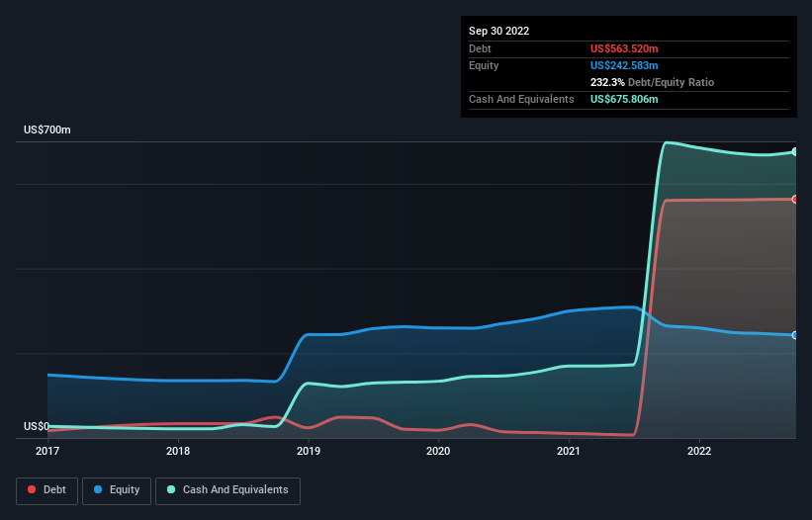Click the Equity label in tooltip
812x520 pixels.
tap(484, 65)
